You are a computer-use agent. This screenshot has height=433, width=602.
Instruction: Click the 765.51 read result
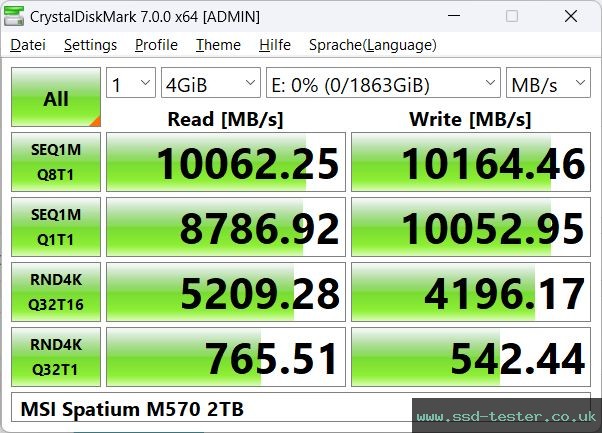point(226,357)
